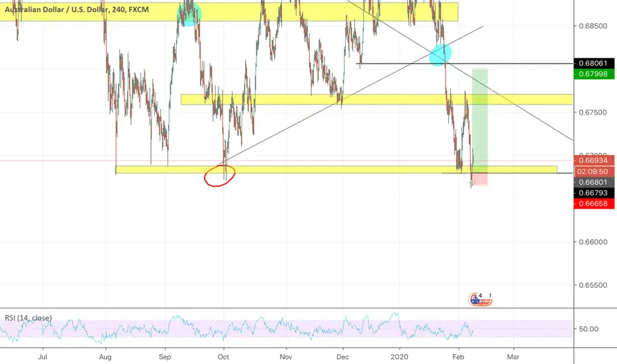Click the 0.67500 price axis value

pyautogui.click(x=593, y=113)
